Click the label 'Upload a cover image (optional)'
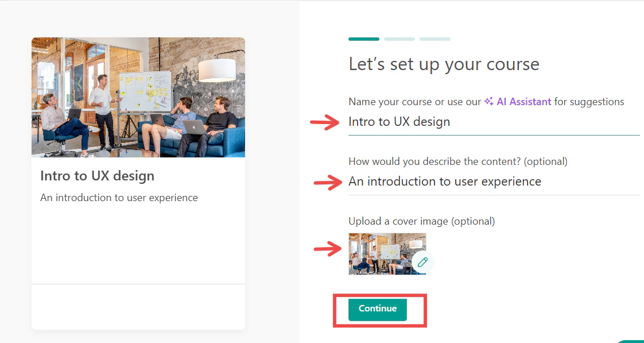 tap(422, 222)
